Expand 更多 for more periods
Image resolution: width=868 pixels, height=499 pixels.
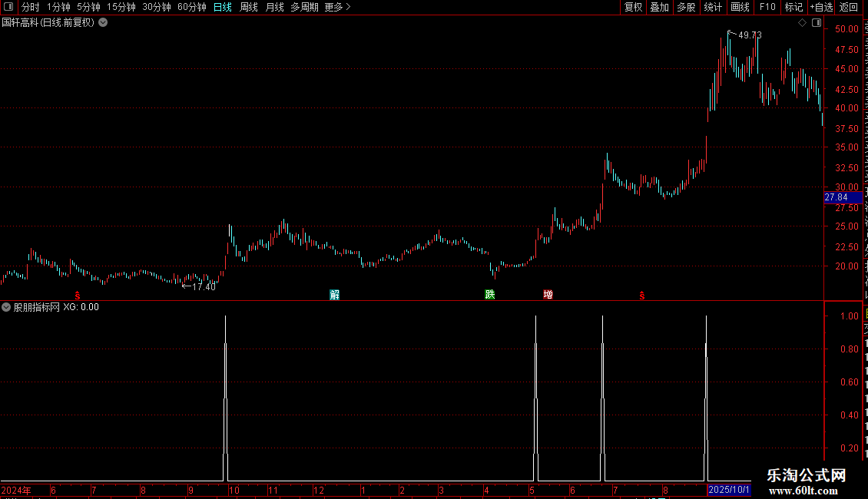pos(337,7)
